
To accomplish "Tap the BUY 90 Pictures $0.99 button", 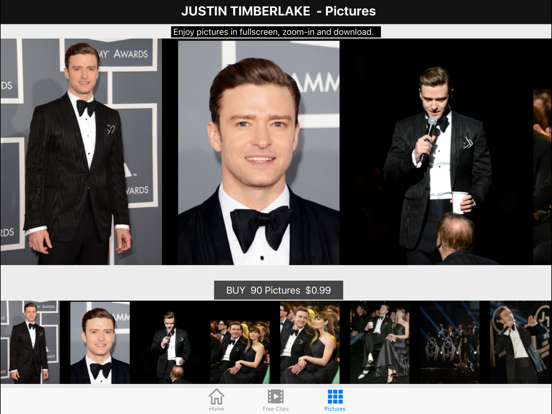I will [278, 290].
